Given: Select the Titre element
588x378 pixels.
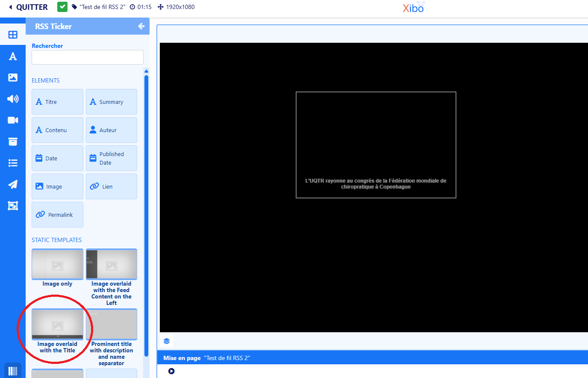Looking at the screenshot, I should (57, 102).
